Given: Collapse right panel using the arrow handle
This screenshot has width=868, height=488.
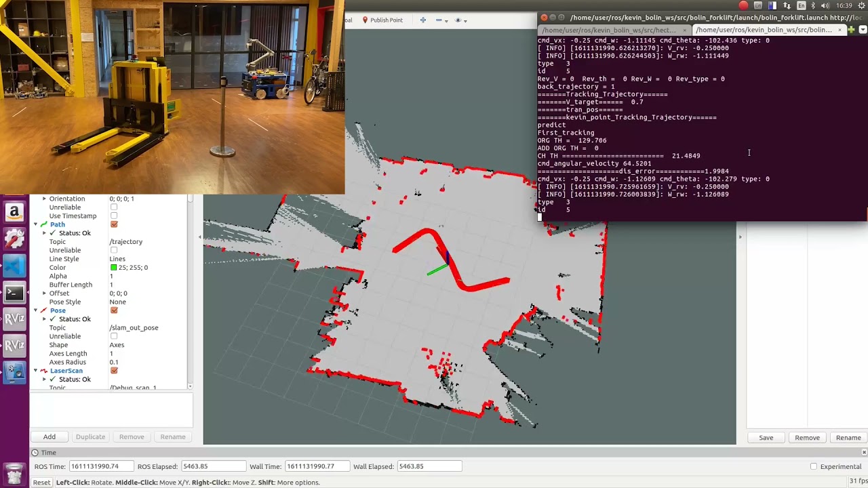Looking at the screenshot, I should coord(741,237).
